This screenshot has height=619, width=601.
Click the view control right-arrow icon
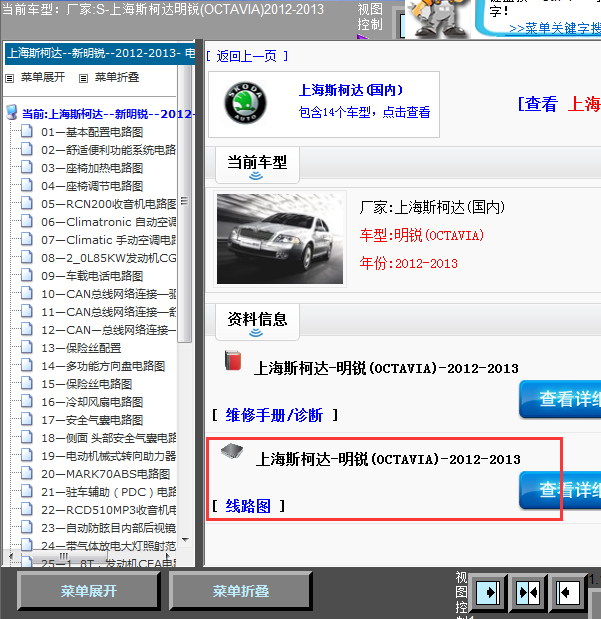[489, 593]
